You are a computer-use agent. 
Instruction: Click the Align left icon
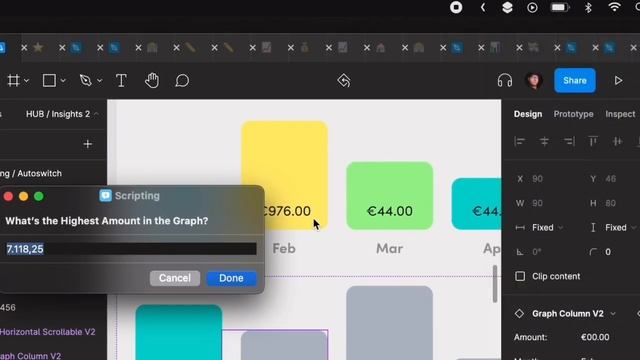(x=520, y=142)
